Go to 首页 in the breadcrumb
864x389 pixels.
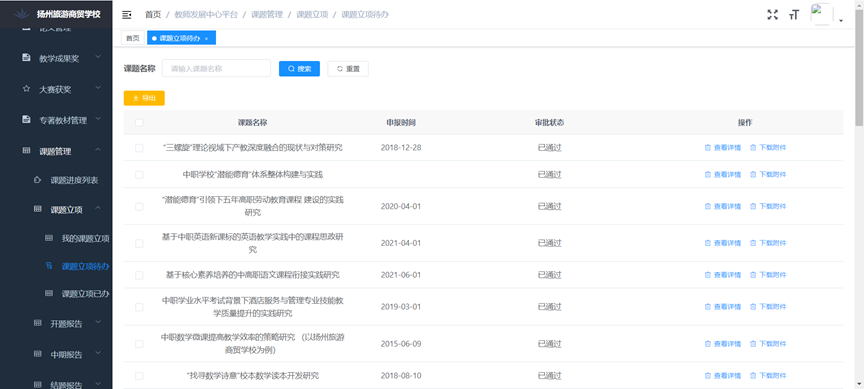[153, 15]
